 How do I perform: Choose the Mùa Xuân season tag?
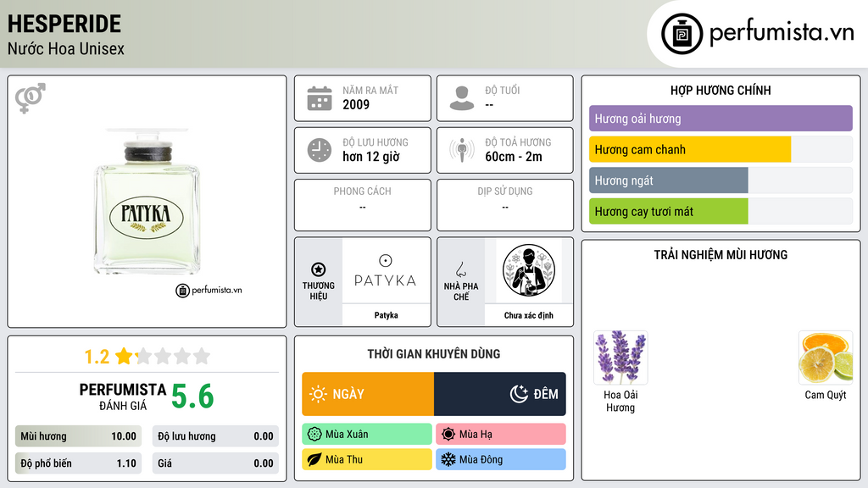pyautogui.click(x=367, y=435)
